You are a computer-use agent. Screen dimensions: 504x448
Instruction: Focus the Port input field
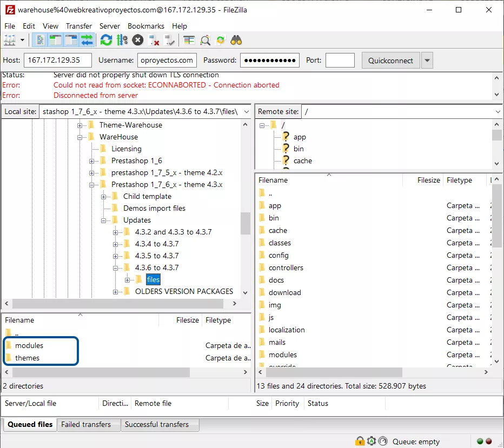340,61
